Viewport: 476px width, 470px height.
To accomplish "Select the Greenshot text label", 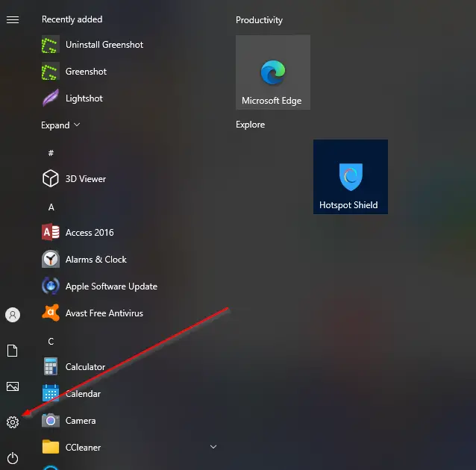I will (86, 72).
